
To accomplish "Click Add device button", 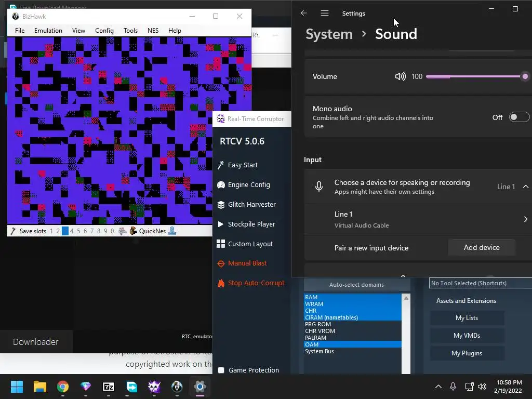I will click(482, 248).
